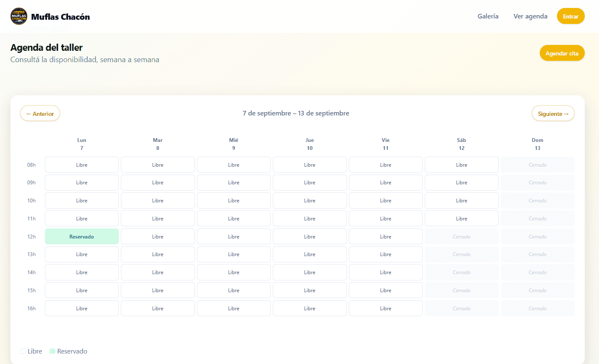Open the Galería page
This screenshot has height=364, width=599.
488,16
